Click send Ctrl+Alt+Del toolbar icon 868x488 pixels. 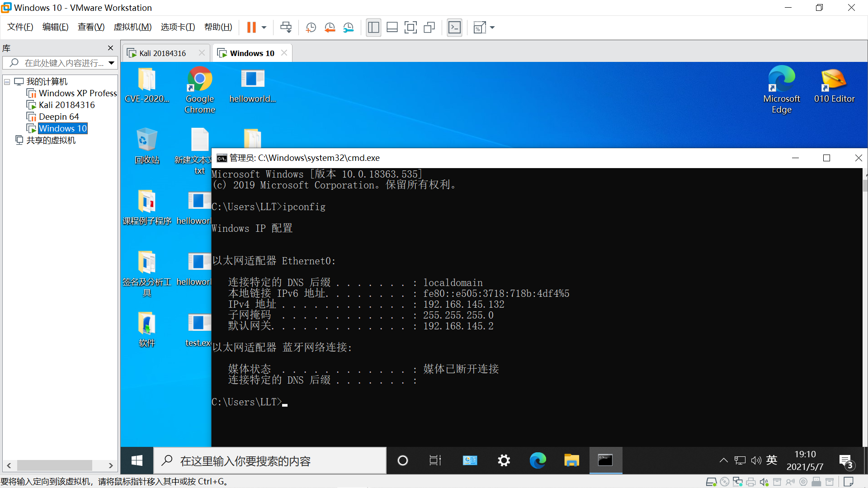286,28
